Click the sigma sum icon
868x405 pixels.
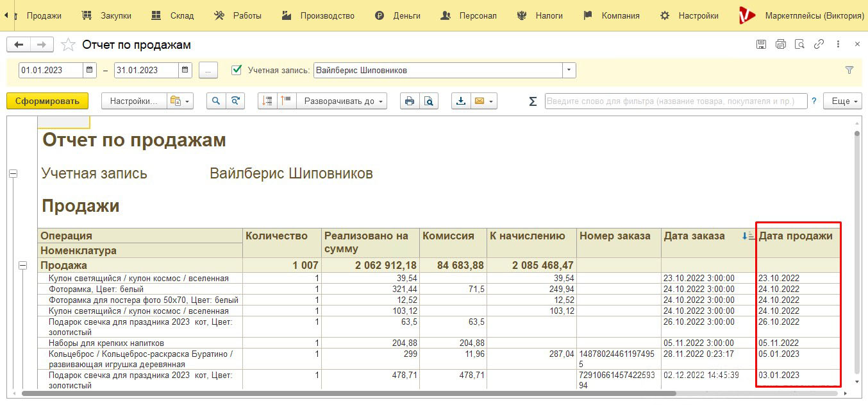click(x=533, y=101)
